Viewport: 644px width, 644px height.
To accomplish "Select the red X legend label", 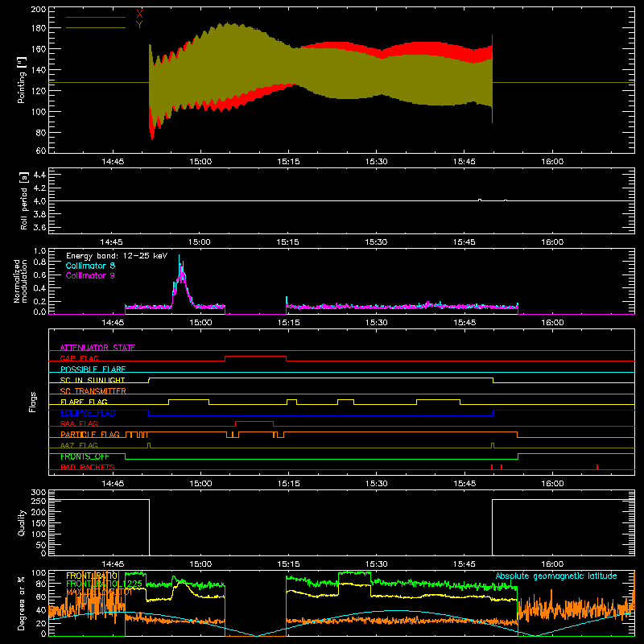I will tap(139, 14).
